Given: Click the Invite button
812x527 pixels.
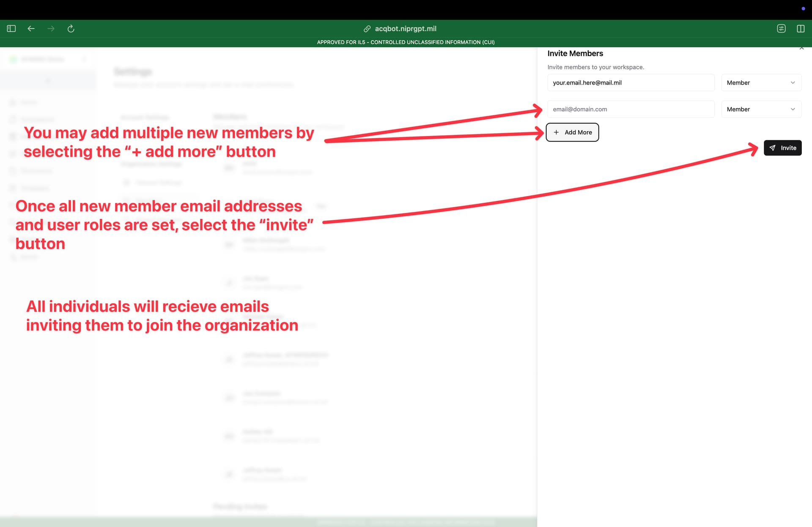Looking at the screenshot, I should [x=782, y=148].
